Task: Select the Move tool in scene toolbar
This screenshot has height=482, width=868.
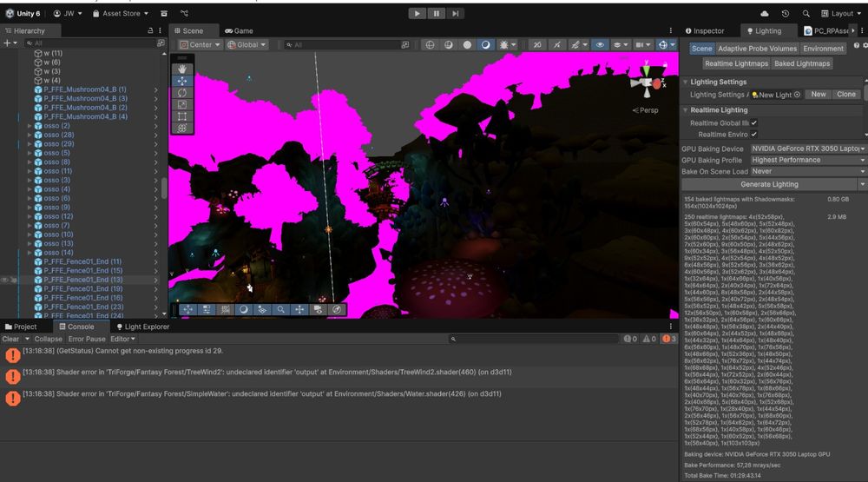Action: (182, 81)
